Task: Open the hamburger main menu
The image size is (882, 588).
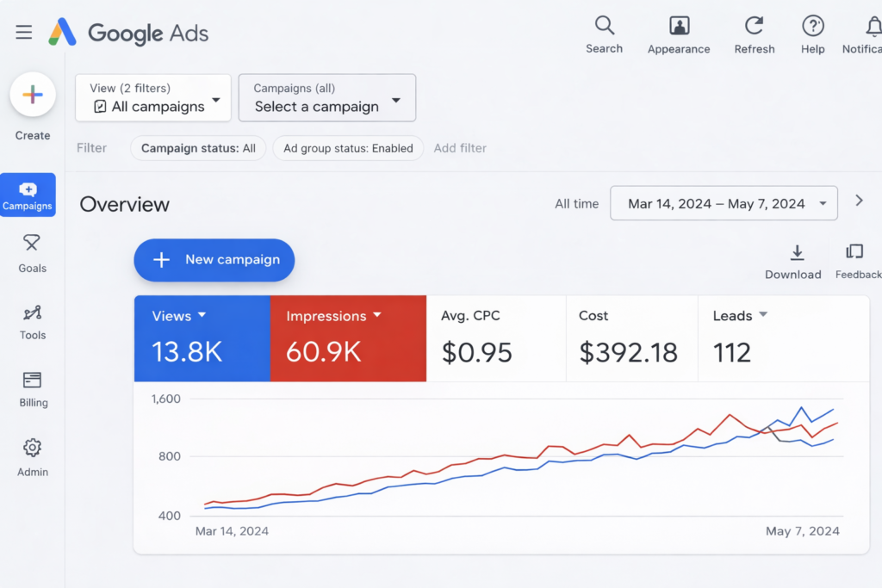Action: click(23, 33)
